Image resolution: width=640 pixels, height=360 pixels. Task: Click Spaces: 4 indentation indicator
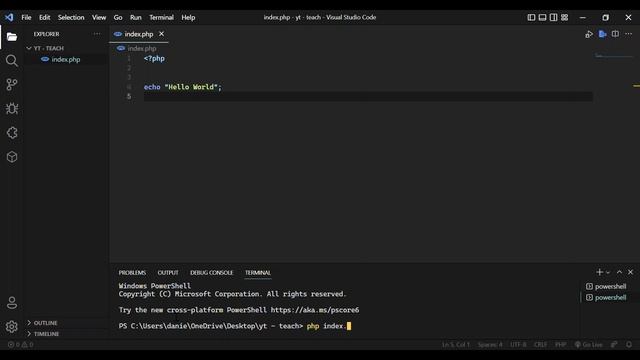tap(490, 344)
